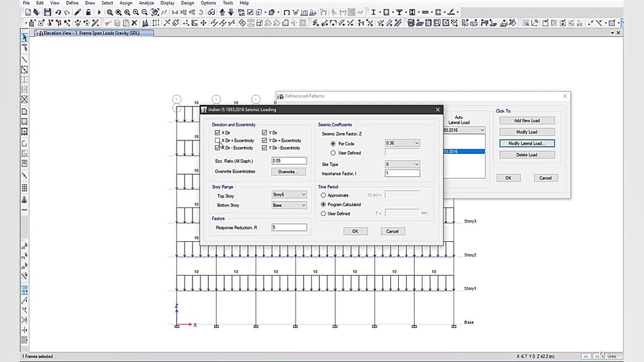Click the Lock Model padlock icon
The image size is (644, 362).
click(x=87, y=12)
